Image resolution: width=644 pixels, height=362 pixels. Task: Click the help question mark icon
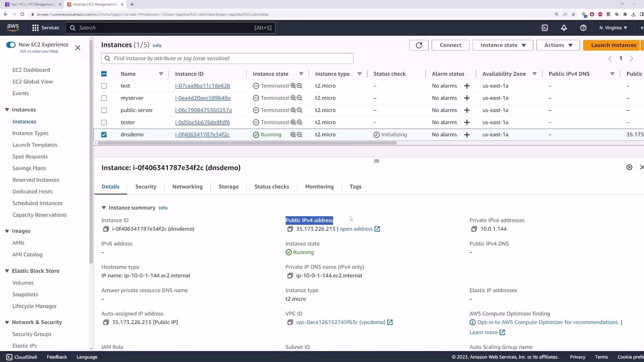[583, 28]
